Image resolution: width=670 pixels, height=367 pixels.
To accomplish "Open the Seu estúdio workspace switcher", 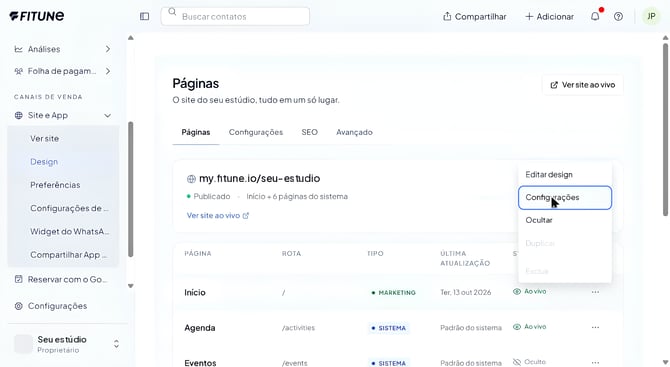I will coord(67,344).
